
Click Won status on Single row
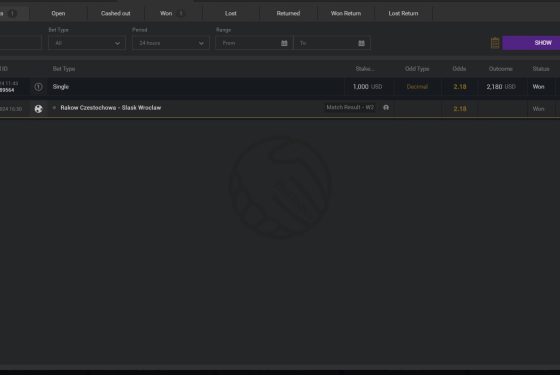pyautogui.click(x=539, y=87)
